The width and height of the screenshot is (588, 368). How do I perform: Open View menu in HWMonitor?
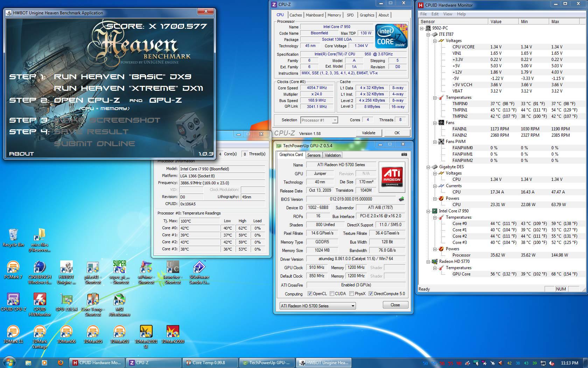click(448, 14)
